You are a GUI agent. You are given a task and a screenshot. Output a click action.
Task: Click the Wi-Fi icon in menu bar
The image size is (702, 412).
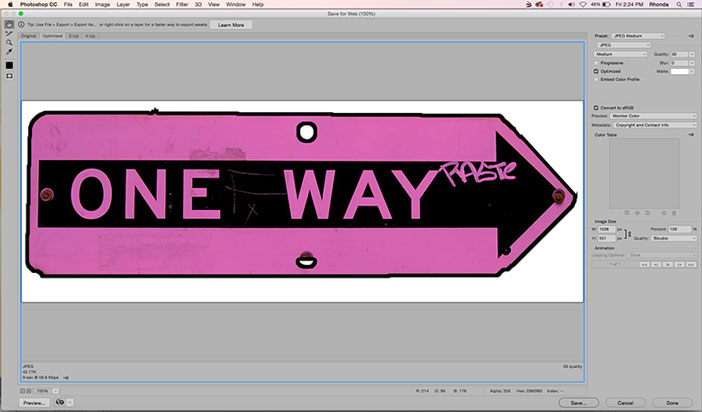click(583, 4)
